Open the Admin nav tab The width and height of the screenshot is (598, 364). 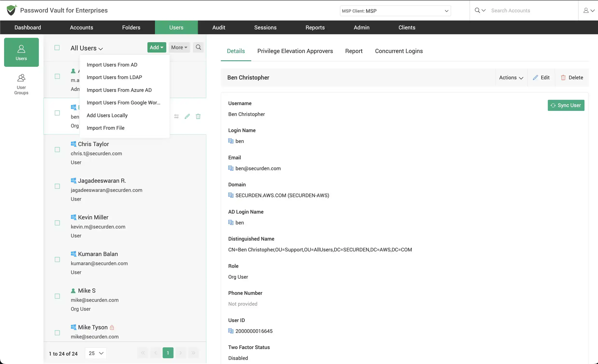[361, 27]
